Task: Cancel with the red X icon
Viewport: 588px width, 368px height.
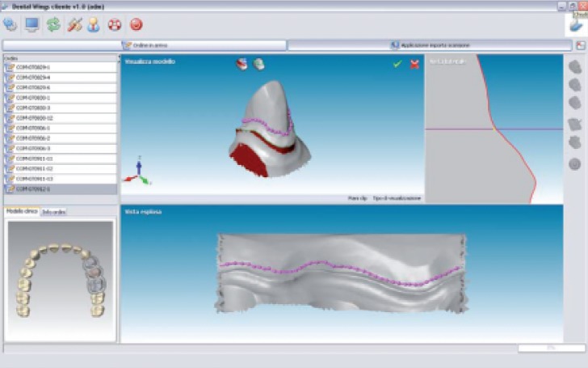Action: click(x=414, y=64)
